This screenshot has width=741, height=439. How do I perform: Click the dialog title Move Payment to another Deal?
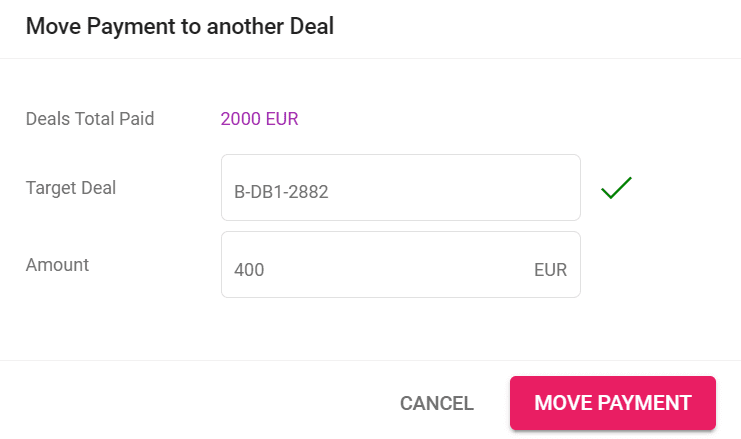[179, 27]
